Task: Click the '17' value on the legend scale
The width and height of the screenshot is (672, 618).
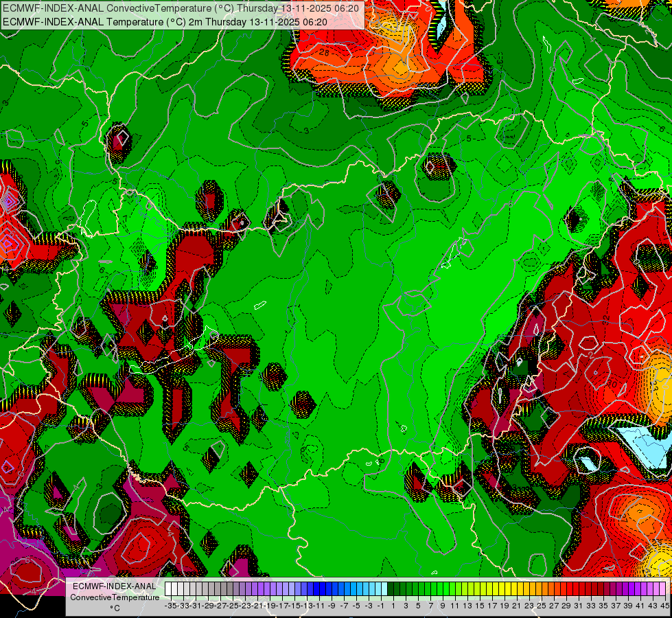Action: (492, 606)
